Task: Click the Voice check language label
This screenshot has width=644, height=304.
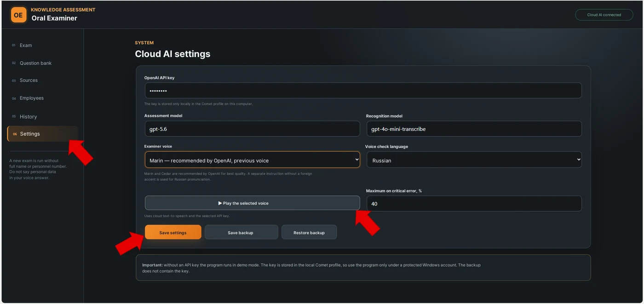Action: (386, 146)
